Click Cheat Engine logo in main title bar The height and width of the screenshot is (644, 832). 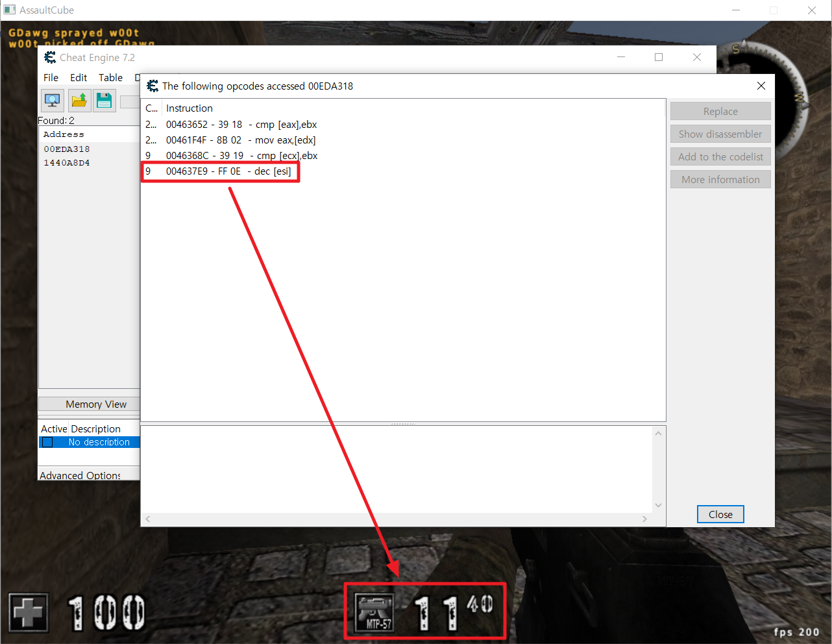[x=50, y=58]
